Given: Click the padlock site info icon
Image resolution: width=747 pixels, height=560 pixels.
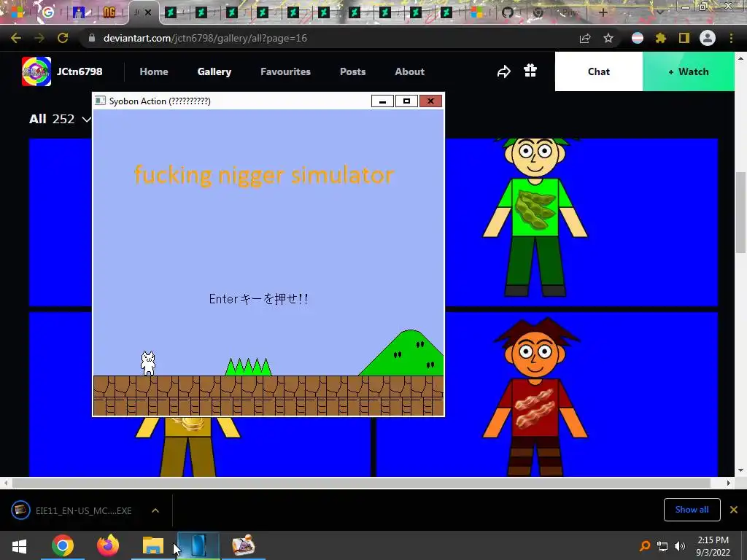Looking at the screenshot, I should pos(92,38).
